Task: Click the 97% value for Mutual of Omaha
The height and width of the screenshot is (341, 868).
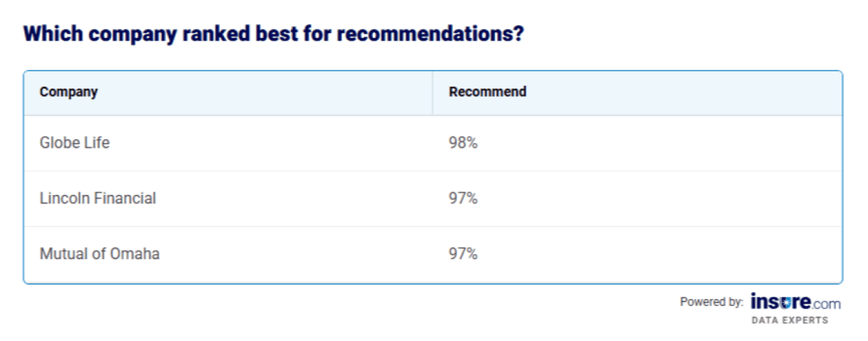Action: 463,253
